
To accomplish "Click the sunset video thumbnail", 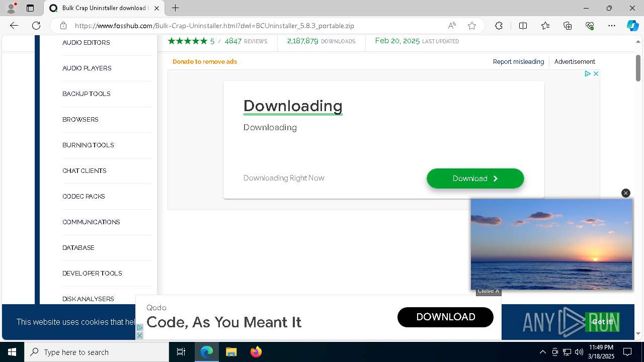I will coord(551,244).
